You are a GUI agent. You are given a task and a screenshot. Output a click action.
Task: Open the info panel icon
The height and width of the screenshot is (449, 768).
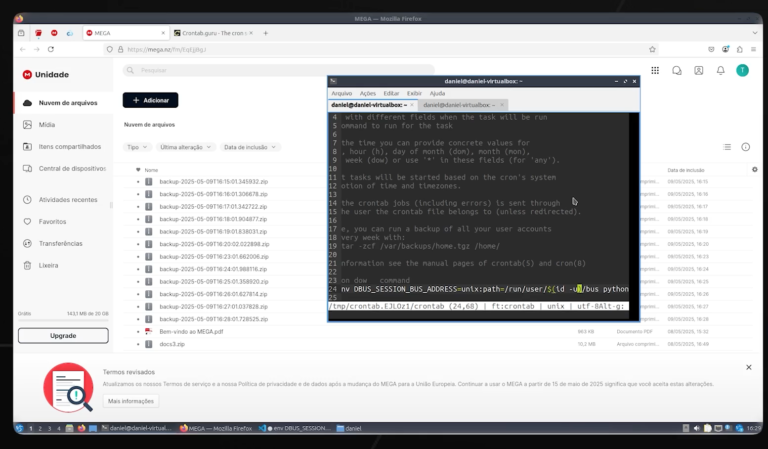click(745, 147)
